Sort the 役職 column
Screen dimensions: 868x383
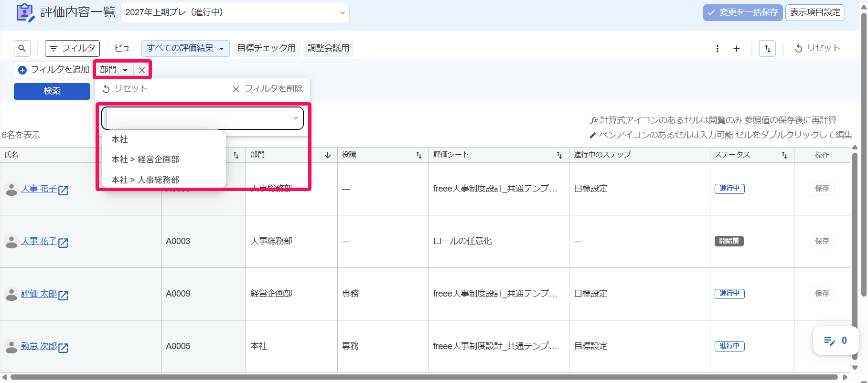pos(419,155)
